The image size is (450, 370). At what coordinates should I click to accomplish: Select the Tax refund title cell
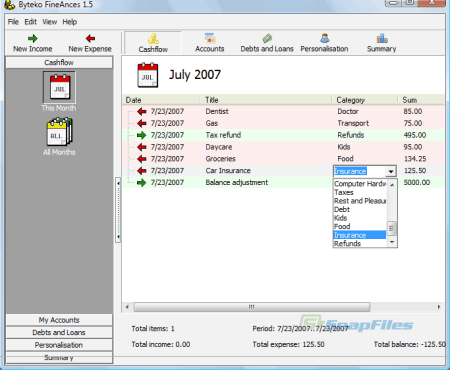tap(223, 135)
